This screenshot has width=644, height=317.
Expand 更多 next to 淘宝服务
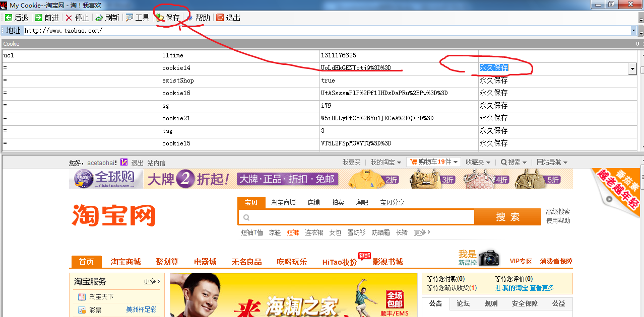coord(152,281)
